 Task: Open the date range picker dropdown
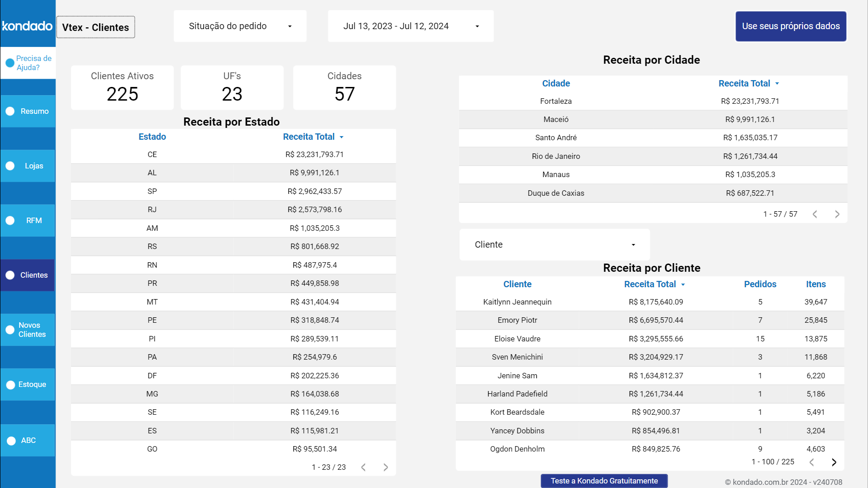click(x=410, y=26)
